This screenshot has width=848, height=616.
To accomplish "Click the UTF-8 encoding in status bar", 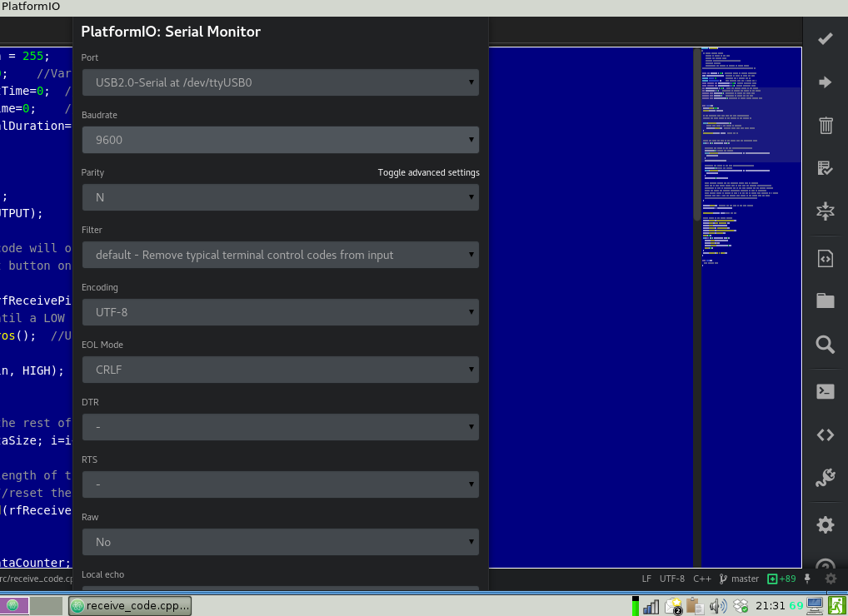I will coord(671,579).
